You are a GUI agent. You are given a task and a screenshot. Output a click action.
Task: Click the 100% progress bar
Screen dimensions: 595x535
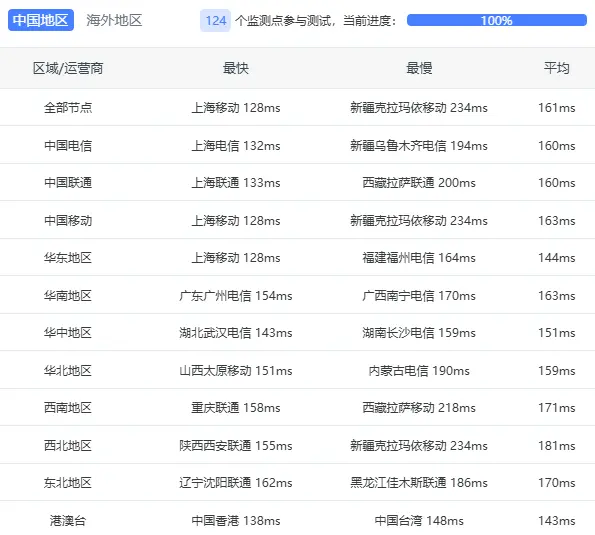(497, 20)
